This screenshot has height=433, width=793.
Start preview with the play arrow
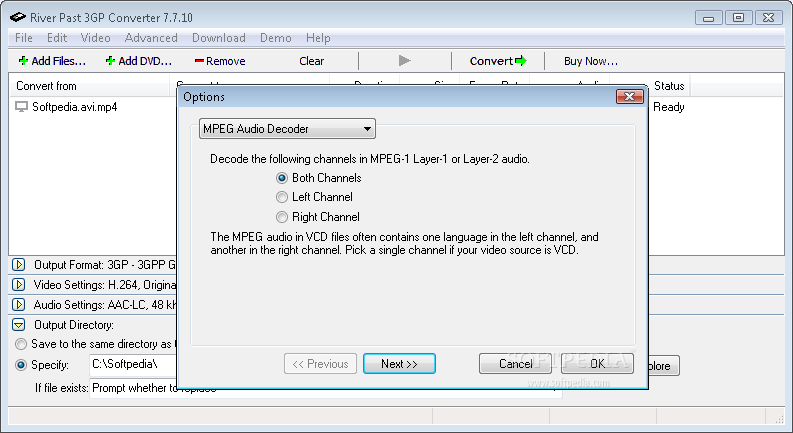pos(404,61)
